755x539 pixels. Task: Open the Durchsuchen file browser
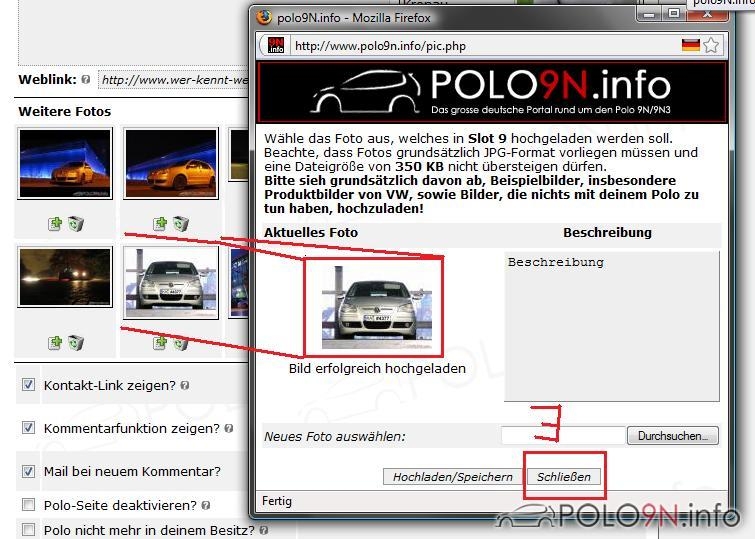(673, 435)
